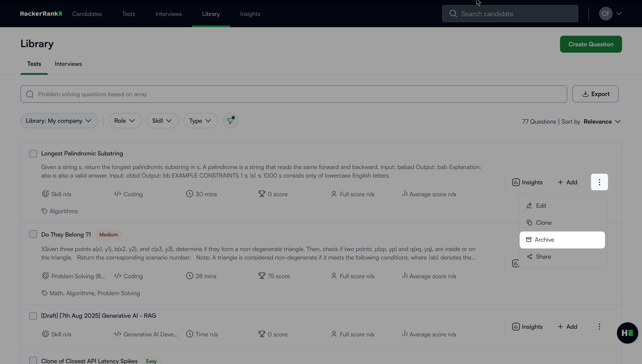Close the Longest Palindromic Substring kebab menu
This screenshot has height=364, width=642.
[599, 182]
